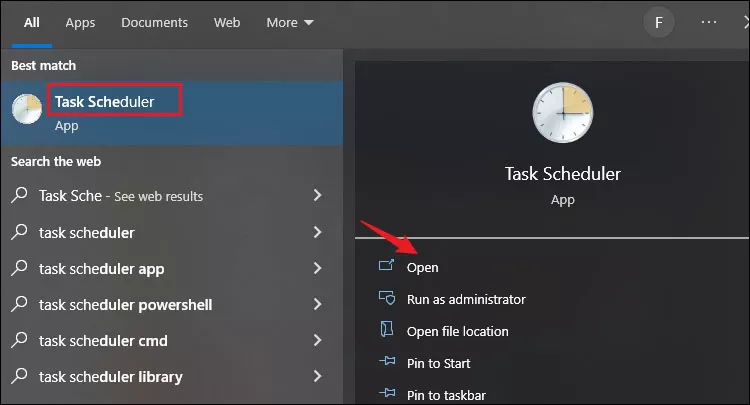750x405 pixels.
Task: Open the user account 'F' avatar
Action: click(x=659, y=22)
